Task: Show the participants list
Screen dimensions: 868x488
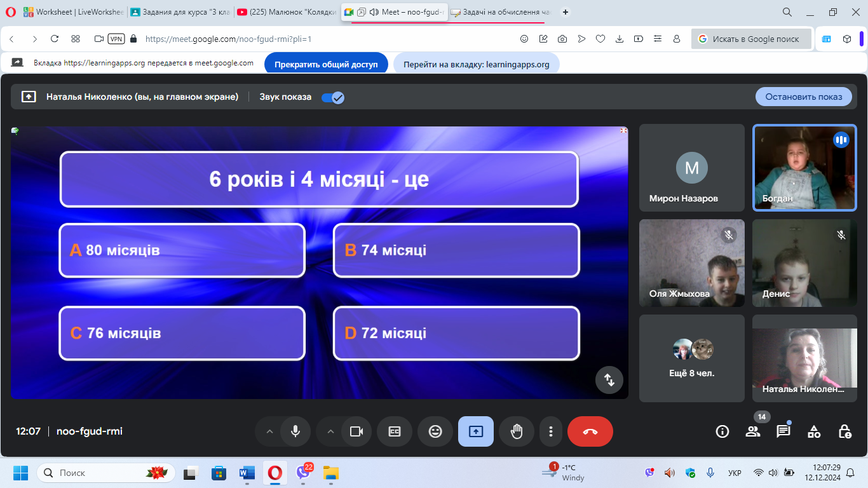Action: tap(752, 431)
